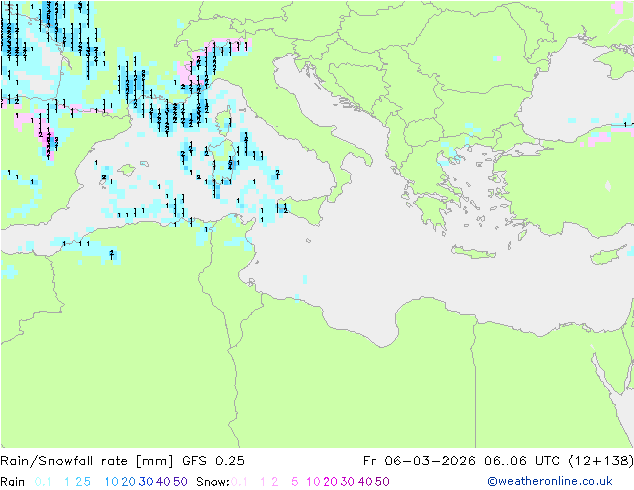
Task: Select the Snow legend value 40
Action: [x=365, y=482]
